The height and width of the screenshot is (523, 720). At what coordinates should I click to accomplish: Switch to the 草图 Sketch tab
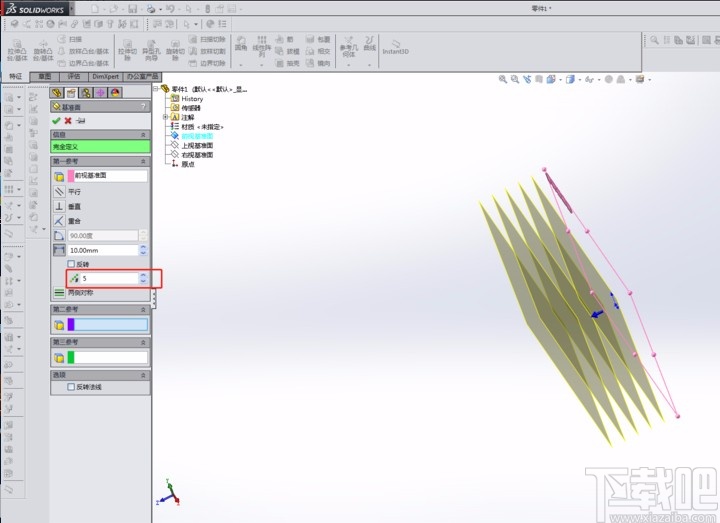(45, 77)
